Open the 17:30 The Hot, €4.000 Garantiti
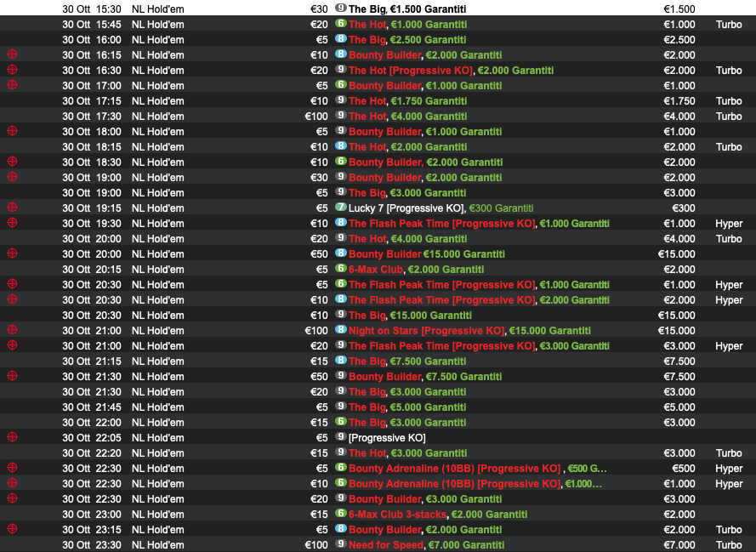The height and width of the screenshot is (552, 756). pyautogui.click(x=407, y=117)
